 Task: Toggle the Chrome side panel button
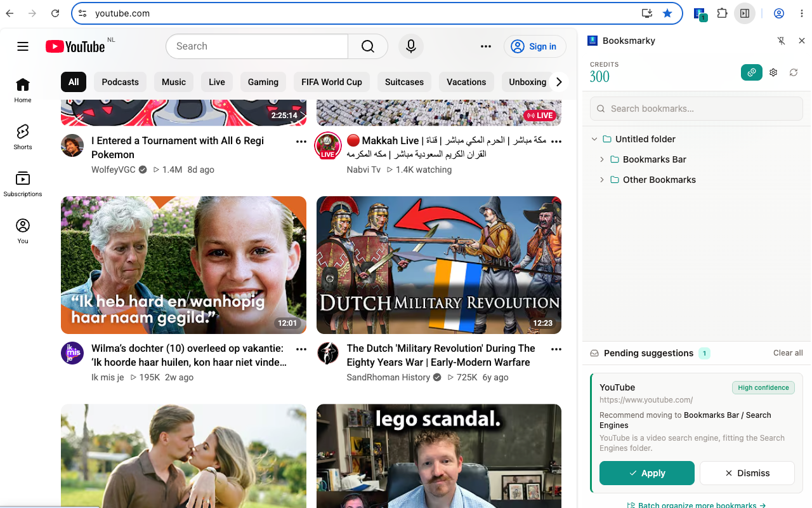745,13
